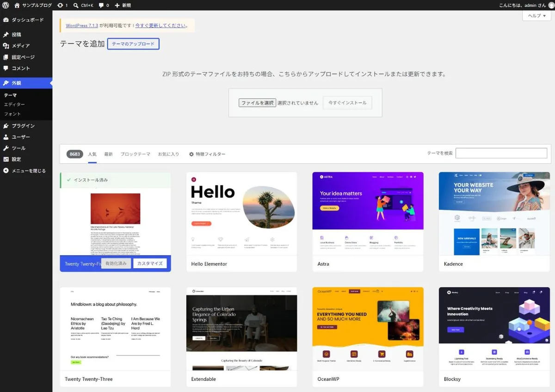Collapse sidebar with メニューを閉じる
This screenshot has width=555, height=392.
click(x=26, y=171)
